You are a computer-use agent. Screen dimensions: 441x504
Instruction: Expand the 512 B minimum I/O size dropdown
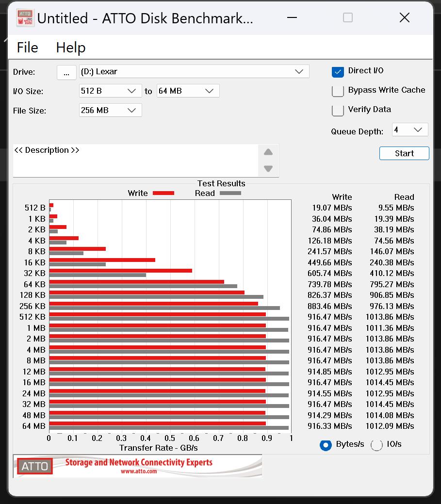click(x=110, y=91)
